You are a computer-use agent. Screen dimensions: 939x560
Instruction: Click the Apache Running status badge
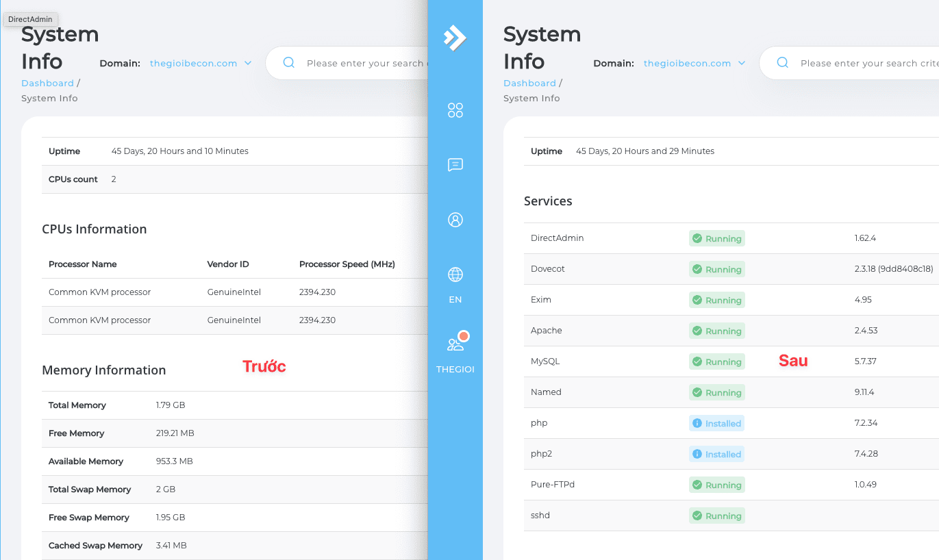point(717,331)
